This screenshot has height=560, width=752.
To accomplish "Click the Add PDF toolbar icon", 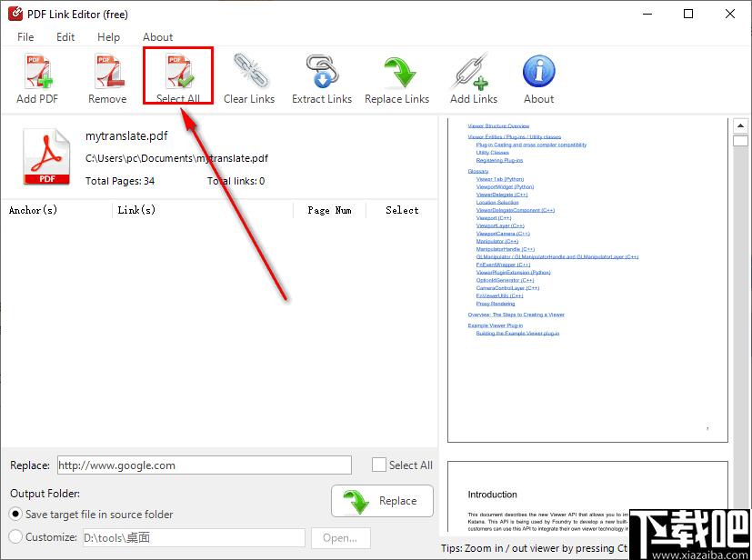I will pyautogui.click(x=38, y=72).
